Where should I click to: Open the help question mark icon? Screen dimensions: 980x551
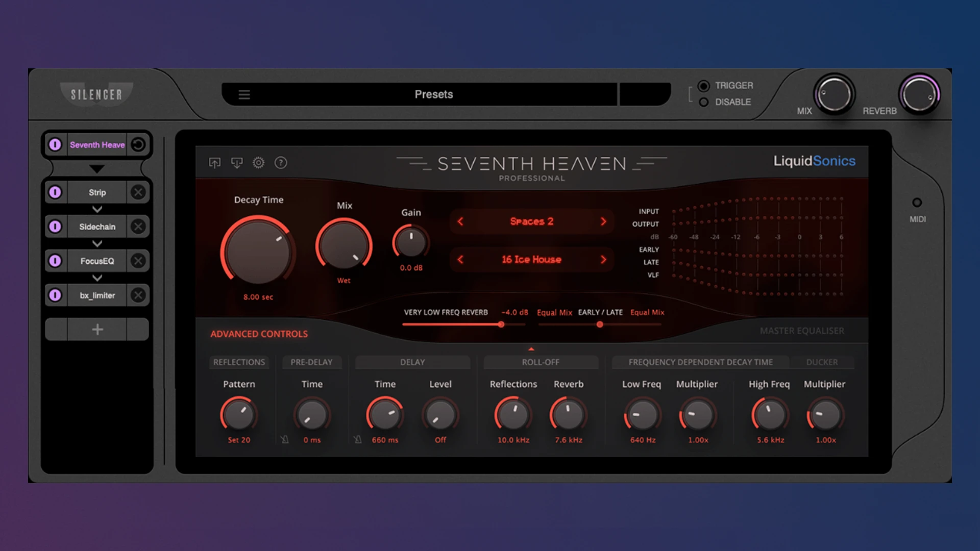[x=281, y=163]
